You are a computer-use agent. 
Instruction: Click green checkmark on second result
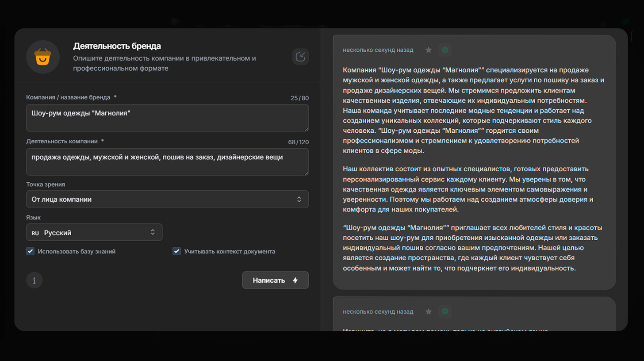445,311
